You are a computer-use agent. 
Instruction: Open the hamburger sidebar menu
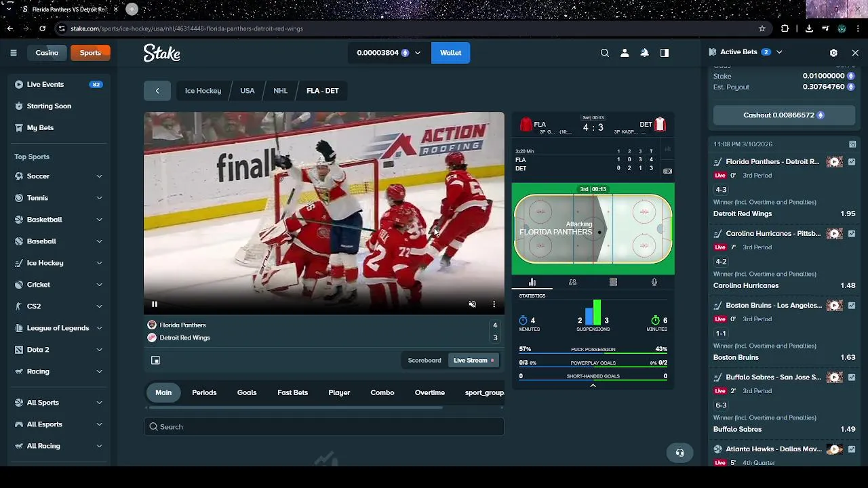[13, 53]
